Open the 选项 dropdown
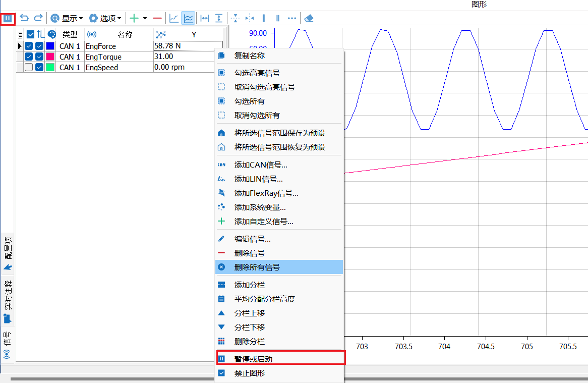This screenshot has width=588, height=383. coord(105,18)
